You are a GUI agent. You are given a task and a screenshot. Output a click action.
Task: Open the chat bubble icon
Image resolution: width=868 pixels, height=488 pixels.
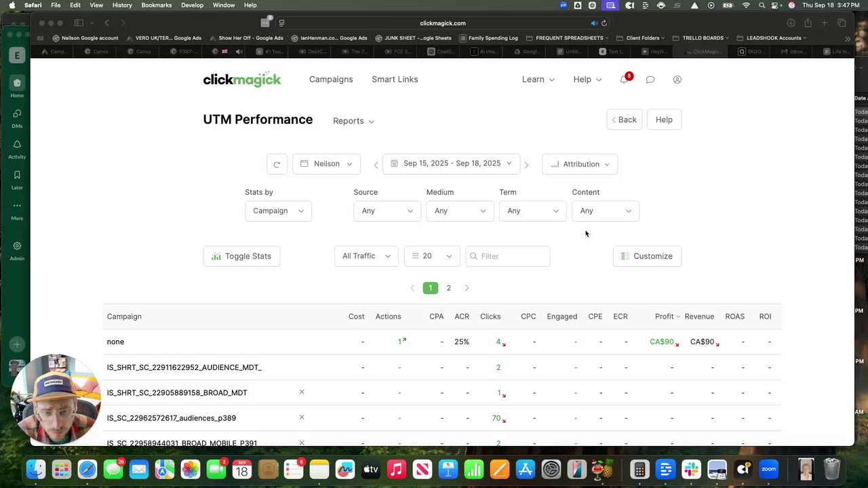(650, 79)
